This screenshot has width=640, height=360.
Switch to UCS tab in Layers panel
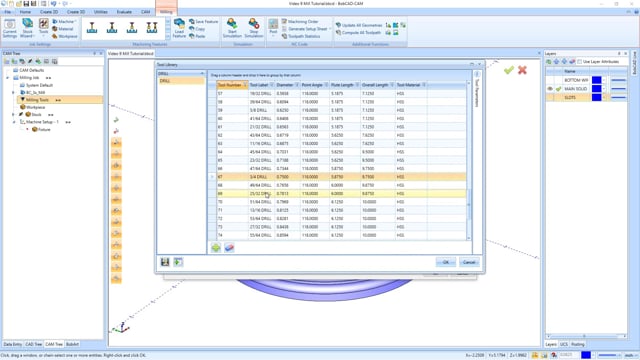pos(564,344)
